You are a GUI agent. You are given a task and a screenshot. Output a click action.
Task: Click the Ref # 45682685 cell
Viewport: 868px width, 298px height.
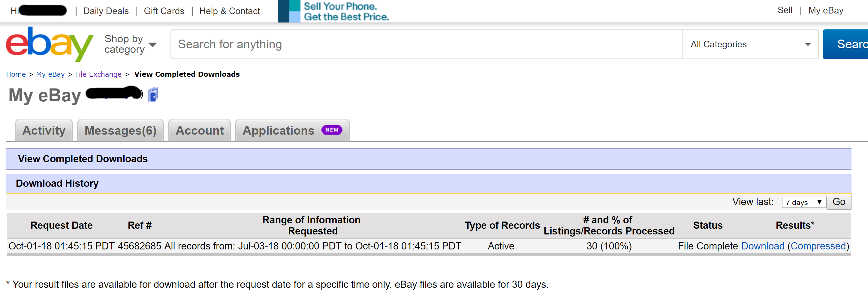pos(140,246)
